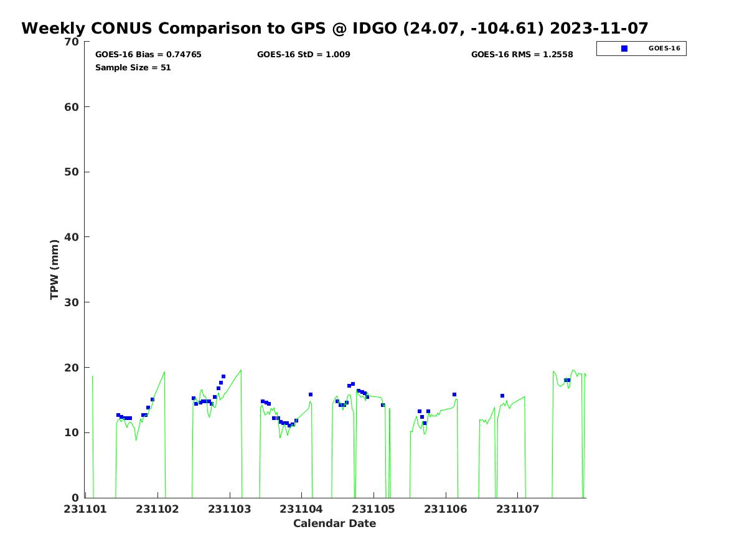Image resolution: width=747 pixels, height=560 pixels.
Task: Click the Calendar Date x-axis label
Action: coord(334,524)
